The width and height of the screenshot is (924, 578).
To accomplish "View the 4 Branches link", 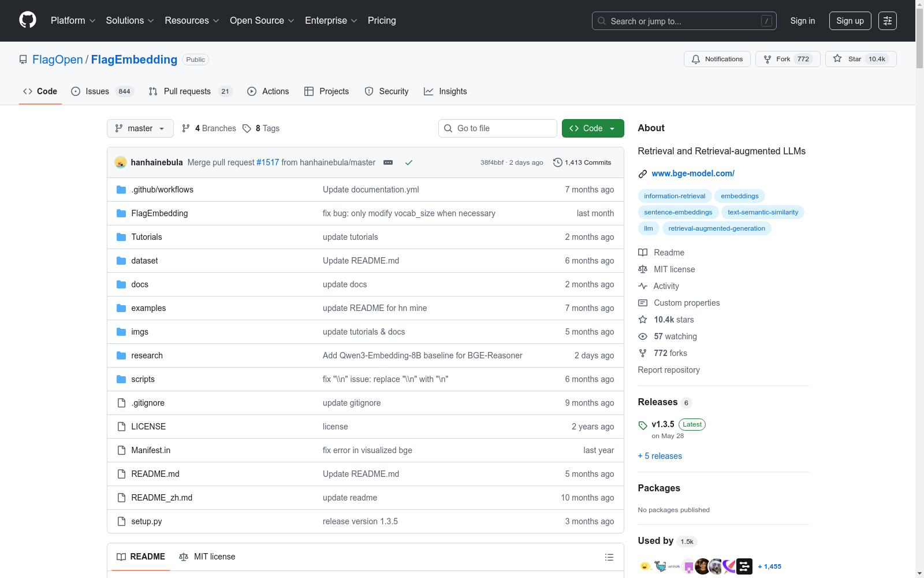I will (209, 128).
